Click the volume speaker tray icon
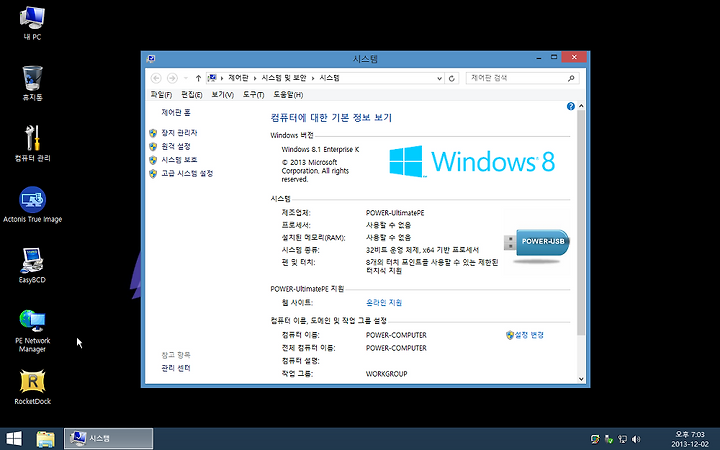 (x=636, y=439)
